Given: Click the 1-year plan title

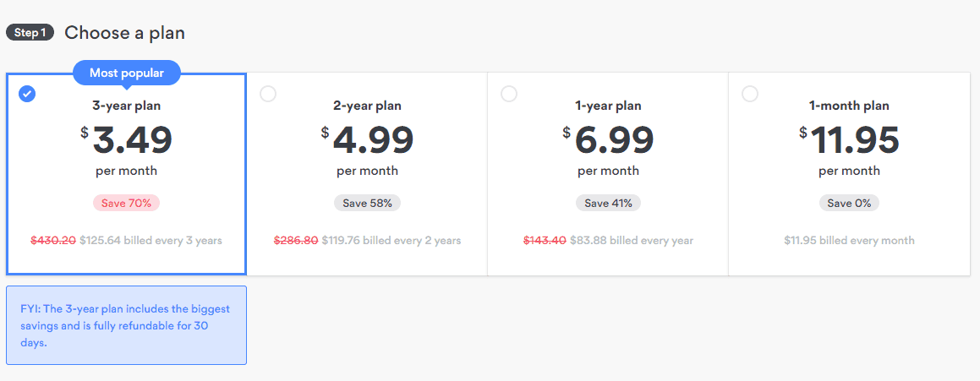Looking at the screenshot, I should click(x=608, y=106).
